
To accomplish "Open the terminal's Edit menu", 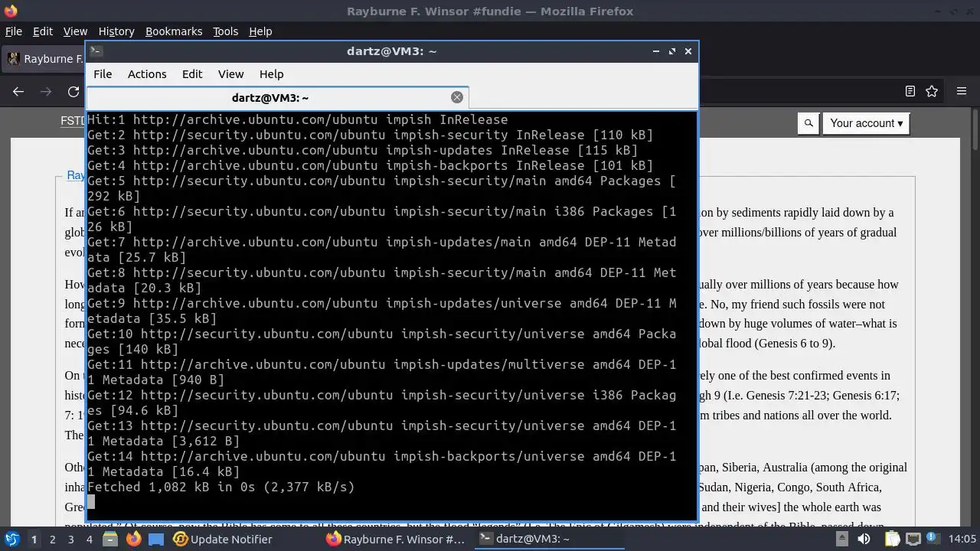I will pyautogui.click(x=192, y=74).
